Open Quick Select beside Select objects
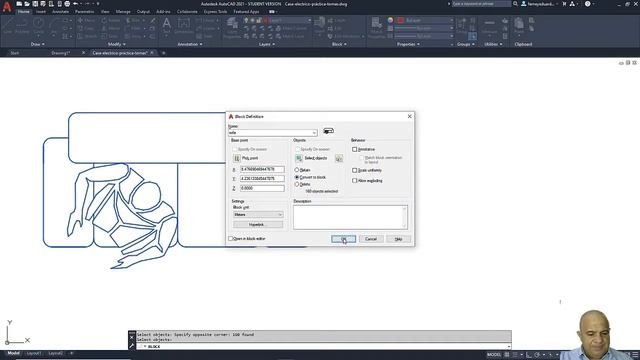The height and width of the screenshot is (360, 640). click(339, 158)
